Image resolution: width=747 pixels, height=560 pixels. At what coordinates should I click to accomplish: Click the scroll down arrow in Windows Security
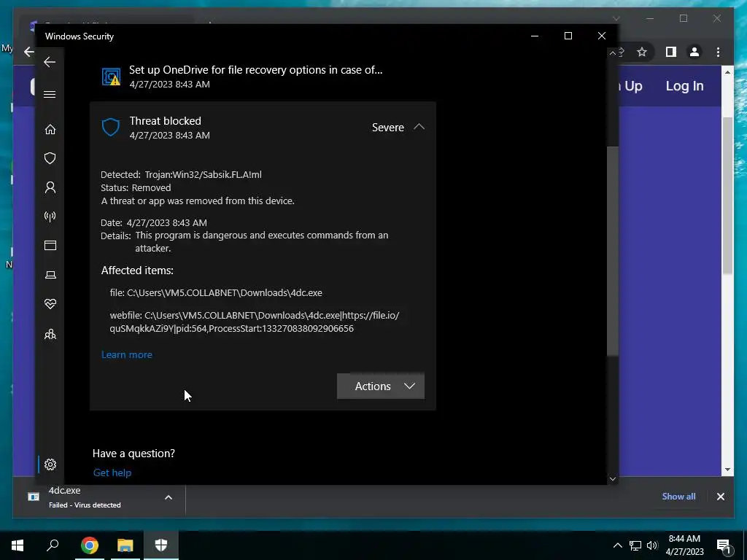pyautogui.click(x=613, y=478)
